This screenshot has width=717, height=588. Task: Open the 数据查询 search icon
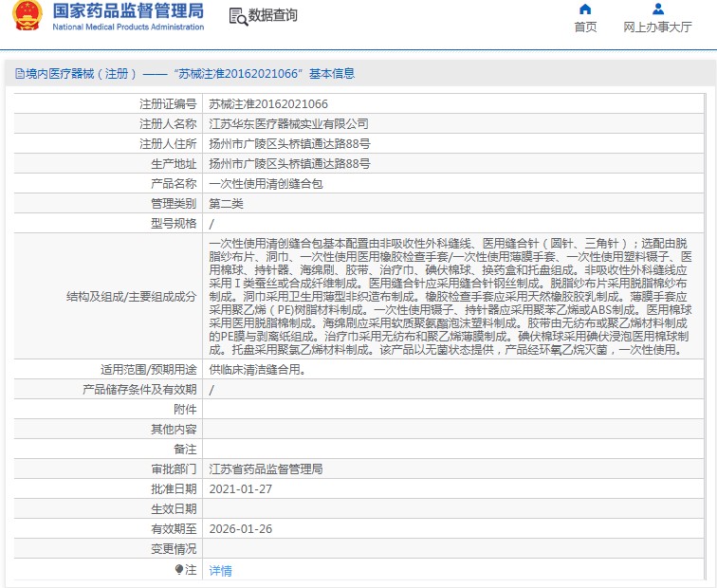point(238,16)
